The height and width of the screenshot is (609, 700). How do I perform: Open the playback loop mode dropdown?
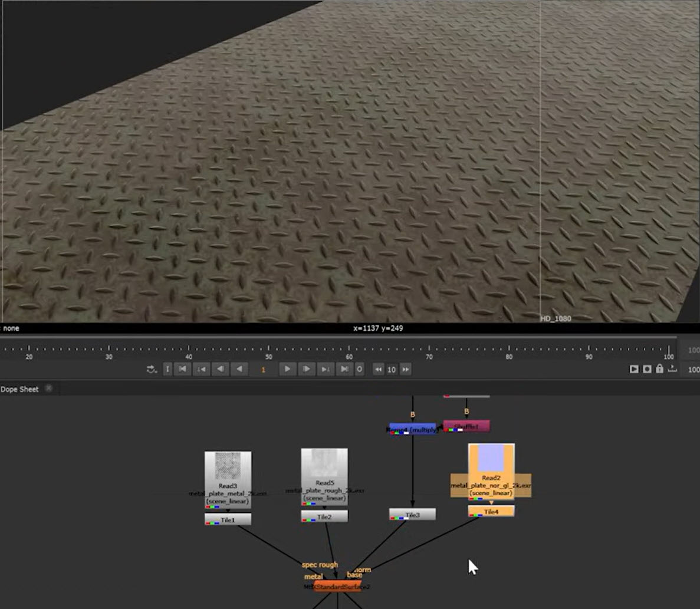pyautogui.click(x=152, y=370)
